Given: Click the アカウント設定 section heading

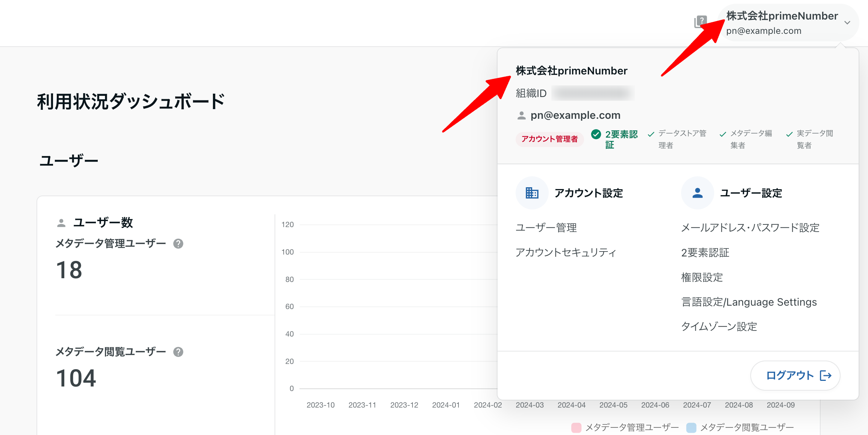Looking at the screenshot, I should click(589, 193).
